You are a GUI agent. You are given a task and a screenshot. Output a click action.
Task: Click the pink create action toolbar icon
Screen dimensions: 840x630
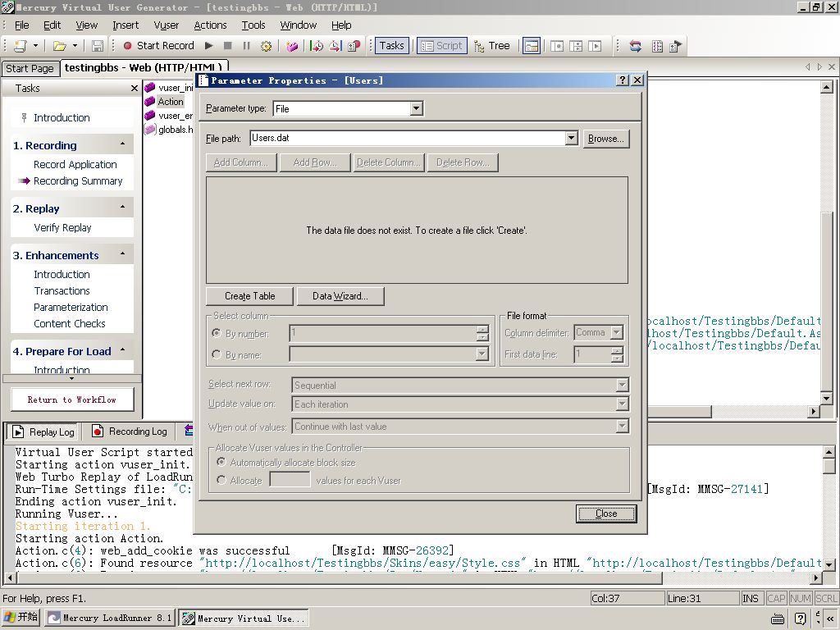pos(292,46)
